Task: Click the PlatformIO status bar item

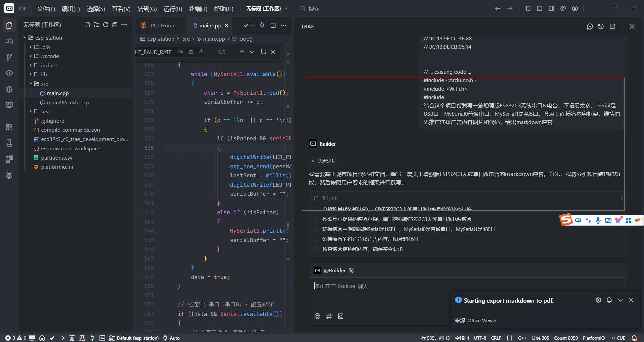Action: (x=593, y=338)
